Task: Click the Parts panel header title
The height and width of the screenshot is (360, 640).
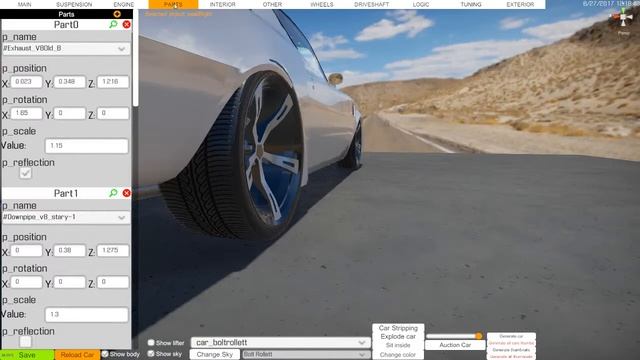Action: click(66, 14)
